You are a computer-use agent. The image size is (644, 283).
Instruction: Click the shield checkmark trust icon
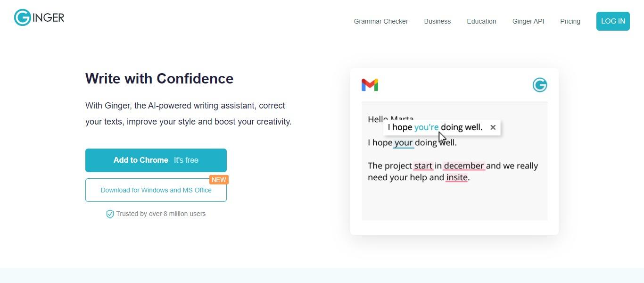(110, 214)
